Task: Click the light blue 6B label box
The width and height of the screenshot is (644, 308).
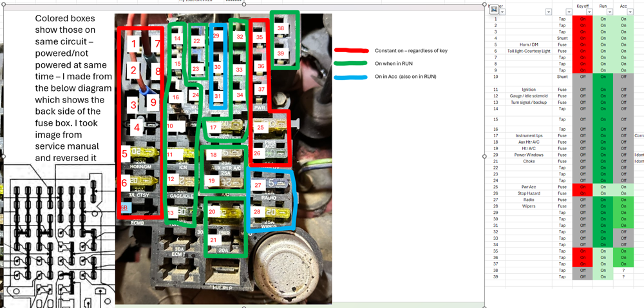Action: pos(126,208)
